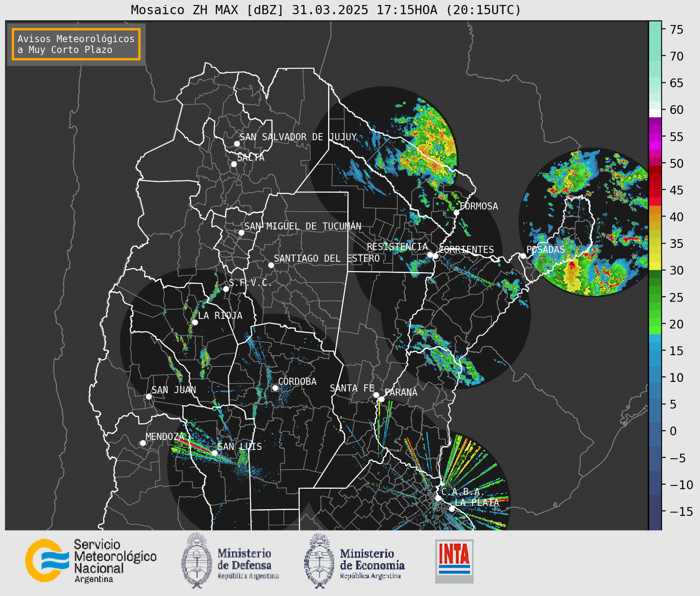700x596 pixels.
Task: Select the Corrientes city marker
Action: 435,256
